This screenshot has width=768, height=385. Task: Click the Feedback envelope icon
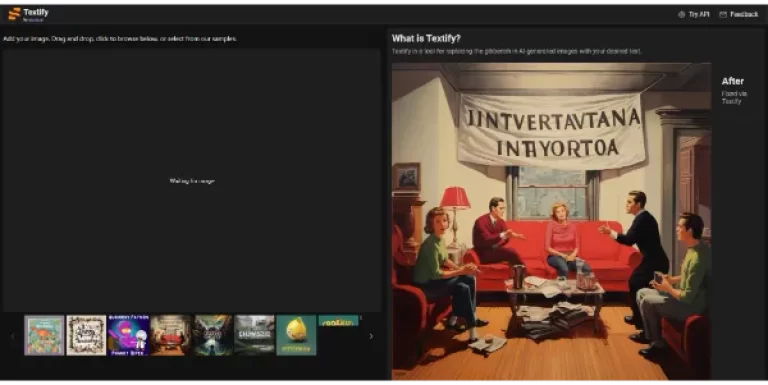pyautogui.click(x=723, y=15)
